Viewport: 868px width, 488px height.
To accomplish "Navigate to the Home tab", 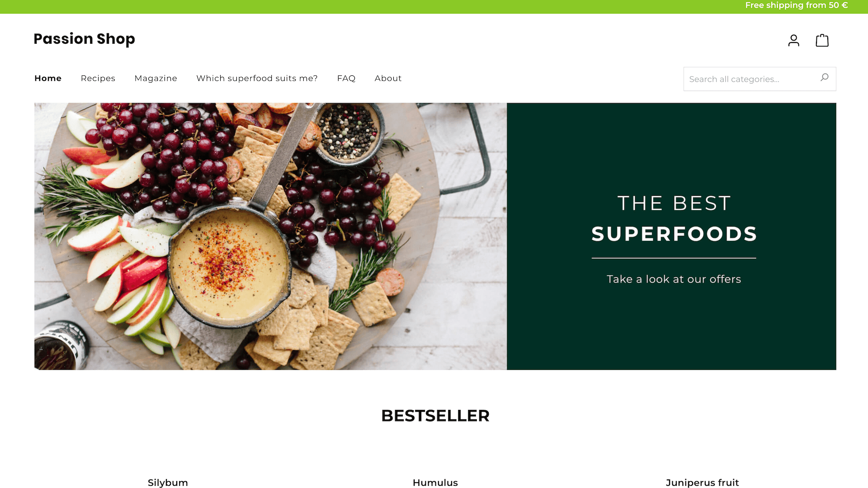I will tap(47, 78).
